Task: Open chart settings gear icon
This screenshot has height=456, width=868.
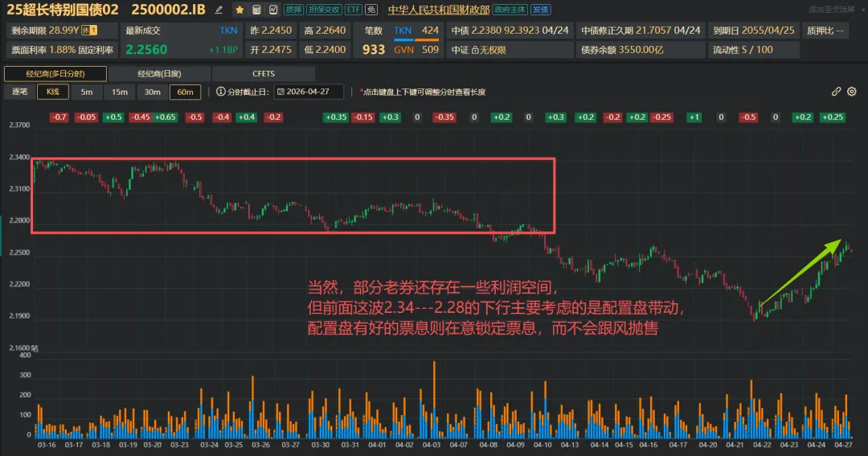Action: coord(852,92)
